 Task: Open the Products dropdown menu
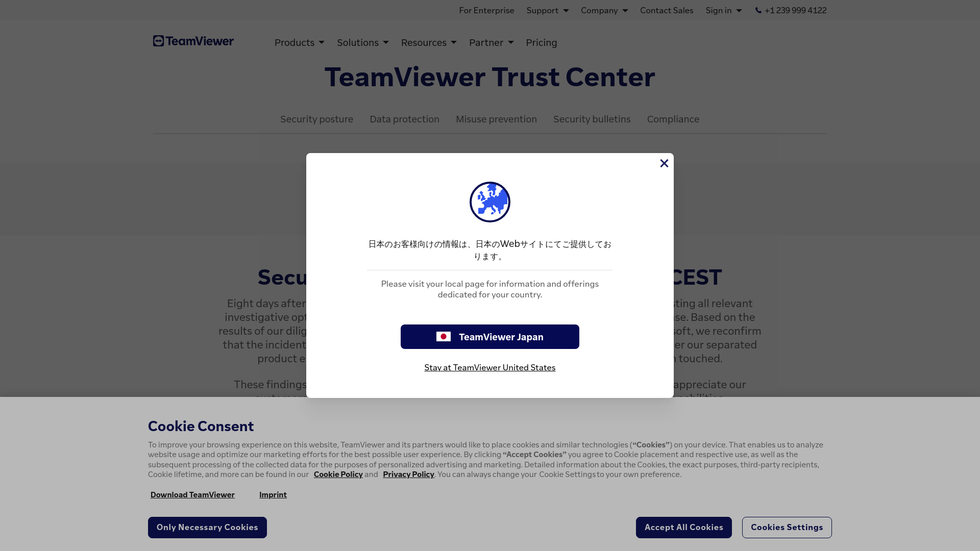pos(299,42)
